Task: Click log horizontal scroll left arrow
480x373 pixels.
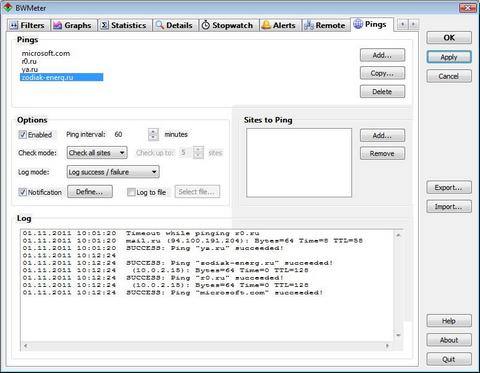Action: 26,346
